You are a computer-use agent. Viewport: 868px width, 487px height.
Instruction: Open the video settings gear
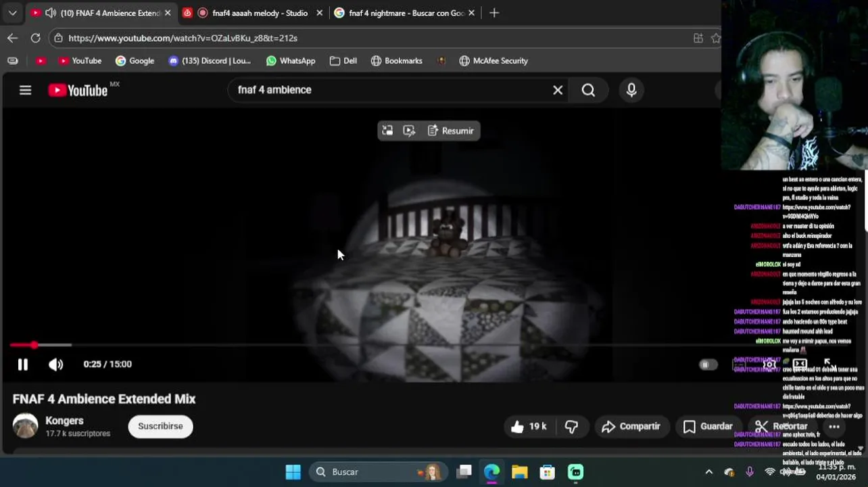[769, 365]
